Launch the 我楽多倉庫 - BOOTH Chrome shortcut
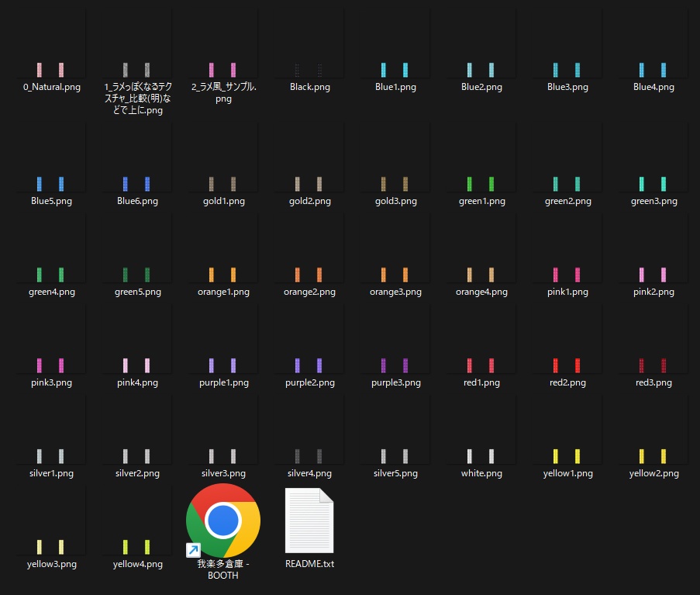Image resolution: width=700 pixels, height=595 pixels. pyautogui.click(x=223, y=520)
